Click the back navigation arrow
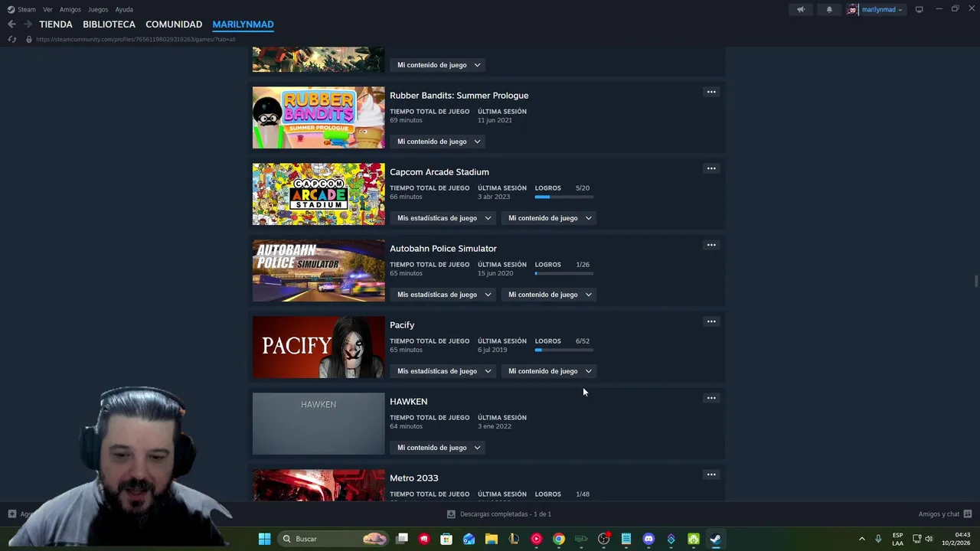Image resolution: width=980 pixels, height=551 pixels. [11, 24]
